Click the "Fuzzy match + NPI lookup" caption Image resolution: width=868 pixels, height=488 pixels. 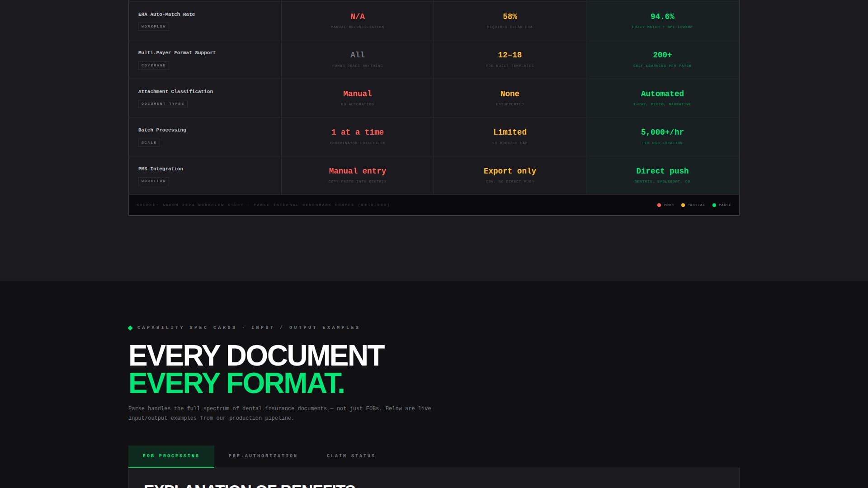click(x=662, y=27)
